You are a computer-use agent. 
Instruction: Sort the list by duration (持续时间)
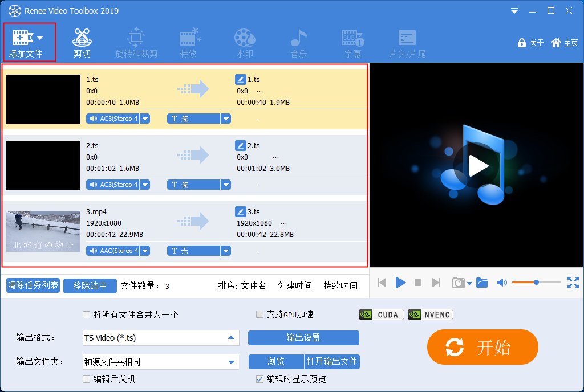tap(340, 286)
